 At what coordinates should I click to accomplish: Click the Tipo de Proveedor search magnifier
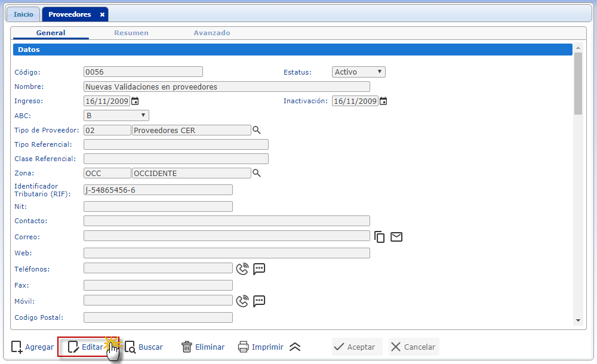tap(257, 130)
